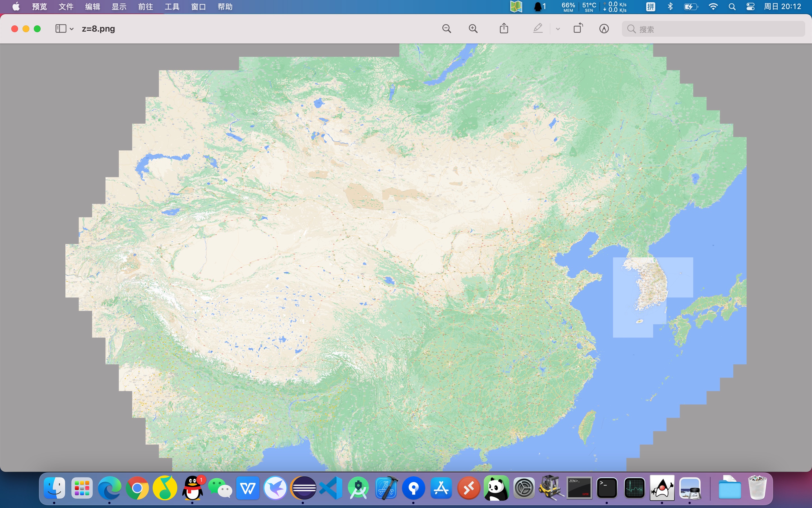The height and width of the screenshot is (508, 812).
Task: Show the Markup toolbar via the circled pen icon
Action: [604, 29]
